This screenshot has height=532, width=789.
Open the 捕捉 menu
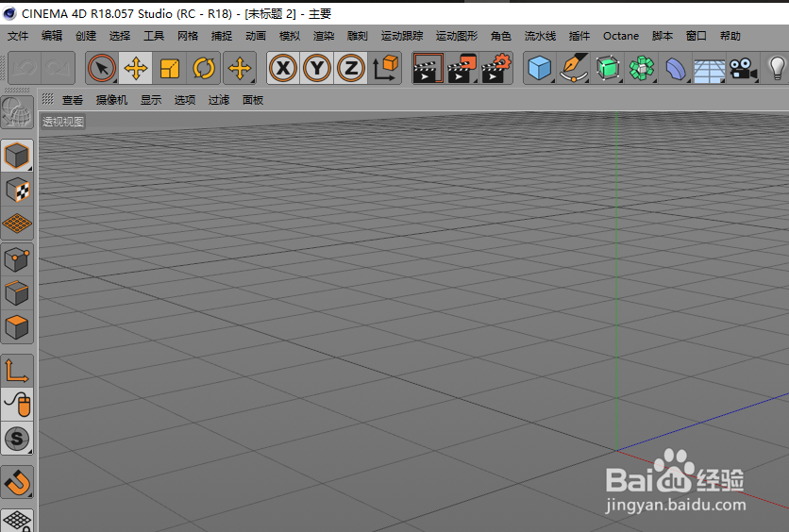point(222,36)
